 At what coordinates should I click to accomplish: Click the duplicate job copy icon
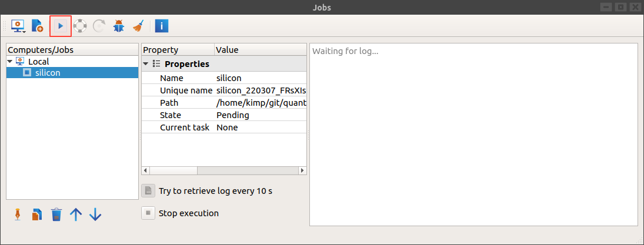click(37, 214)
